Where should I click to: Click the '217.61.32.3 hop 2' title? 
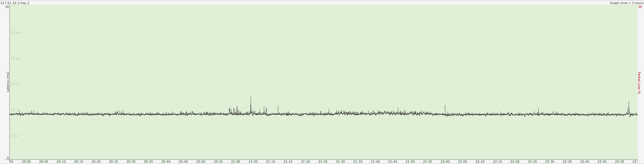click(15, 3)
